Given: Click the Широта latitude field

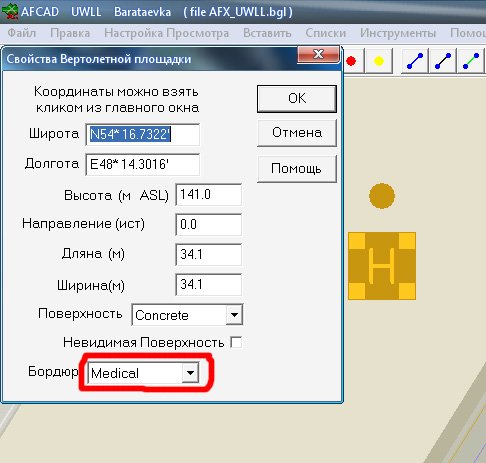Looking at the screenshot, I should click(143, 135).
